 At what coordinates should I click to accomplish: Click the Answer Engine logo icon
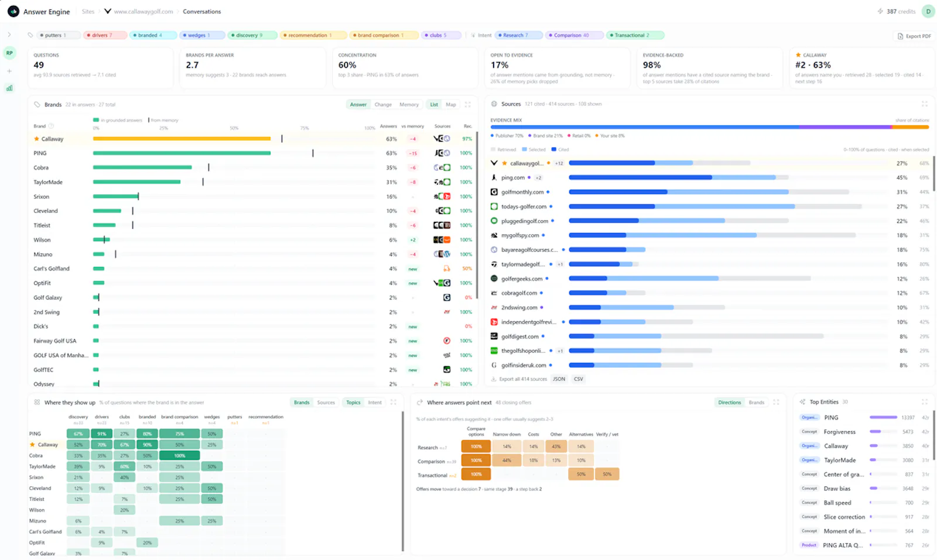(x=13, y=11)
